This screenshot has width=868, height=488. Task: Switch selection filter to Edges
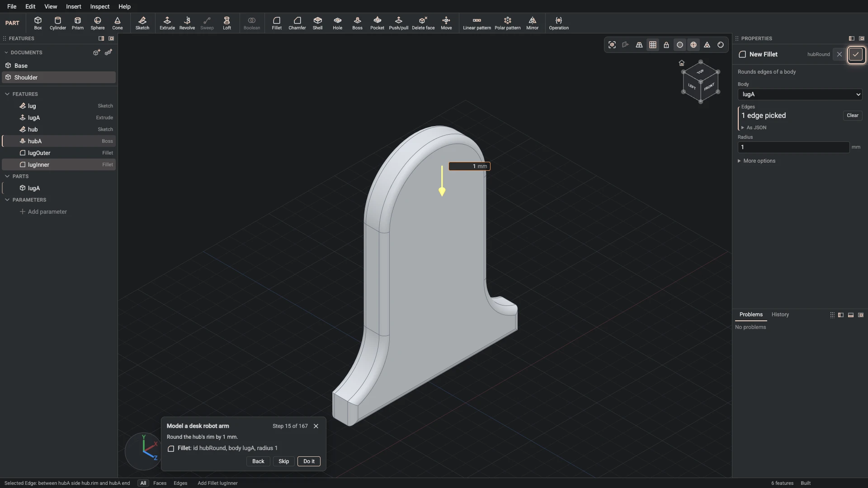tap(180, 483)
